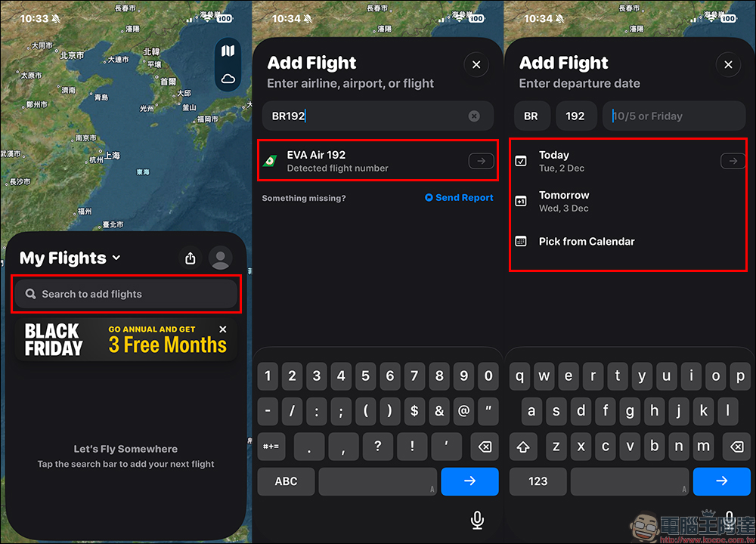The image size is (756, 544).
Task: Tap the microphone dictation icon below keyboard
Action: pos(476,520)
